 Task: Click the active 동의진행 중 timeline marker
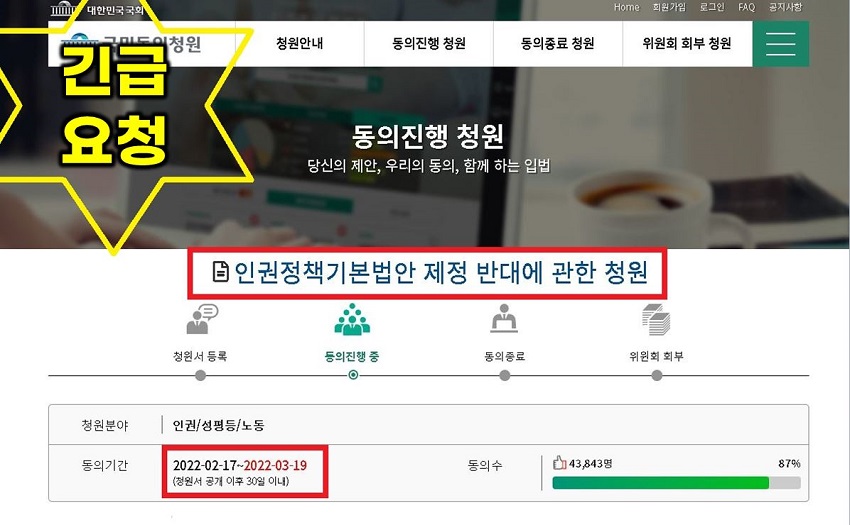tap(353, 375)
